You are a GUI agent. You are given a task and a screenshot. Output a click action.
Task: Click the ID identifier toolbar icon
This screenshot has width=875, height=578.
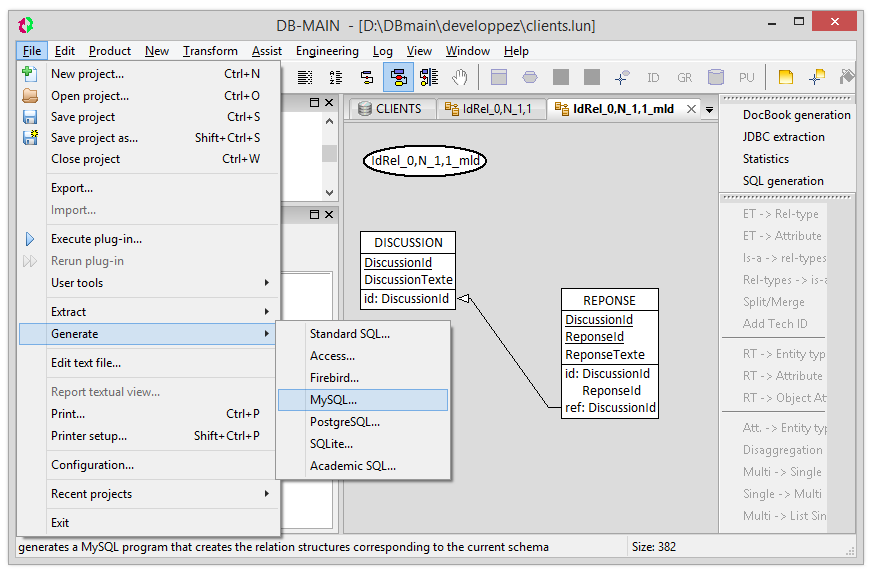tap(653, 78)
